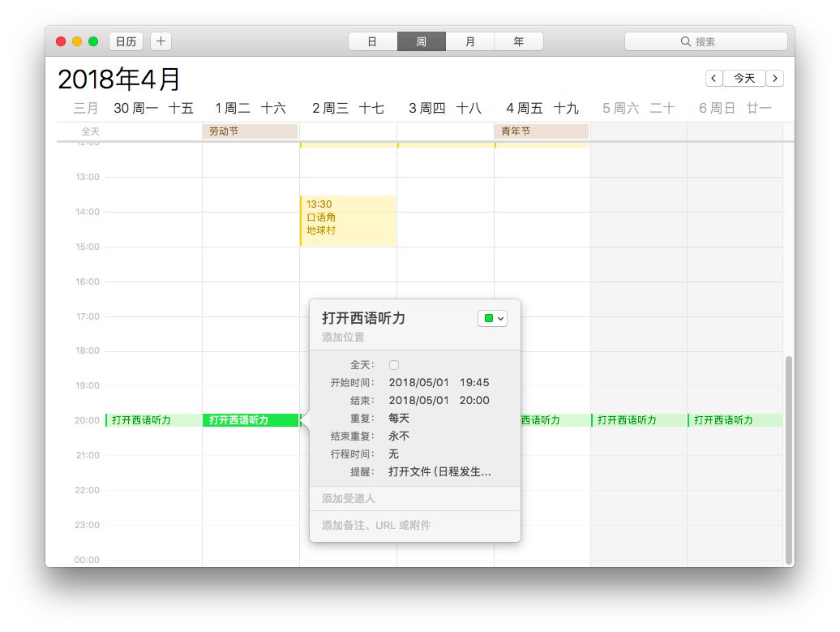
Task: Click the 添加受邀人 invitees field
Action: coord(349,499)
